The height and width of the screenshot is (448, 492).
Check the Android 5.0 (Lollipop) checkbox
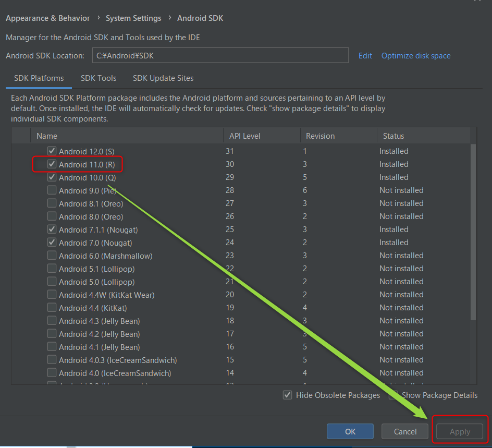click(x=52, y=281)
